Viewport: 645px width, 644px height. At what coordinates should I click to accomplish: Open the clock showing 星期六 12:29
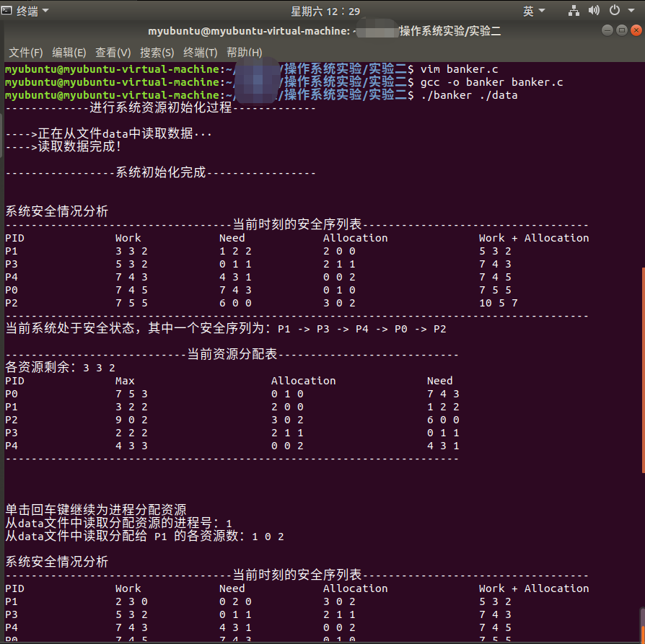[325, 12]
